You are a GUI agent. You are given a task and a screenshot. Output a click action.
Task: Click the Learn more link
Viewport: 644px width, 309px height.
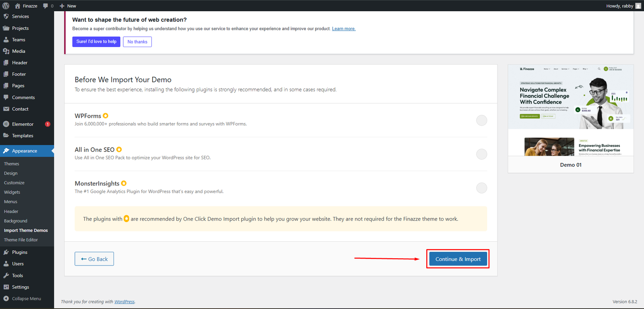coord(343,29)
